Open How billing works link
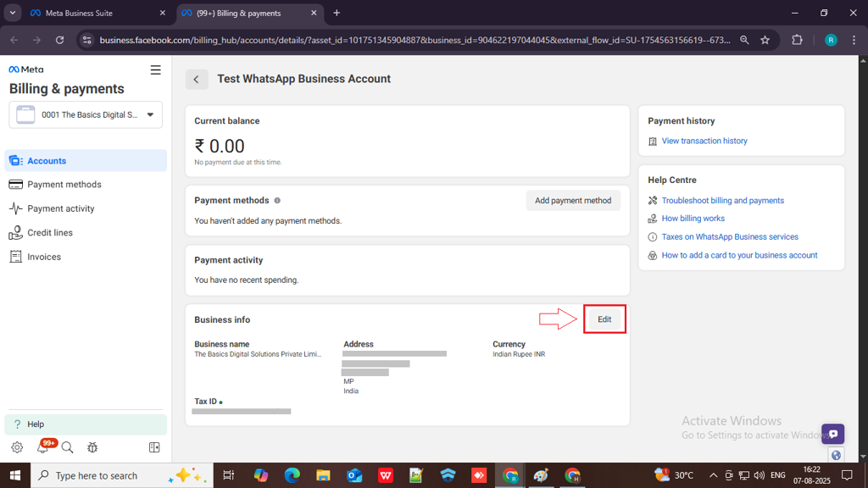The image size is (868, 488). (693, 219)
